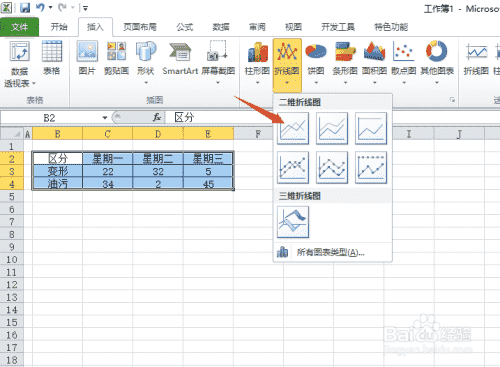The width and height of the screenshot is (500, 367).
Task: Choose the 100% stacked line with markers thumbnail
Action: [371, 167]
